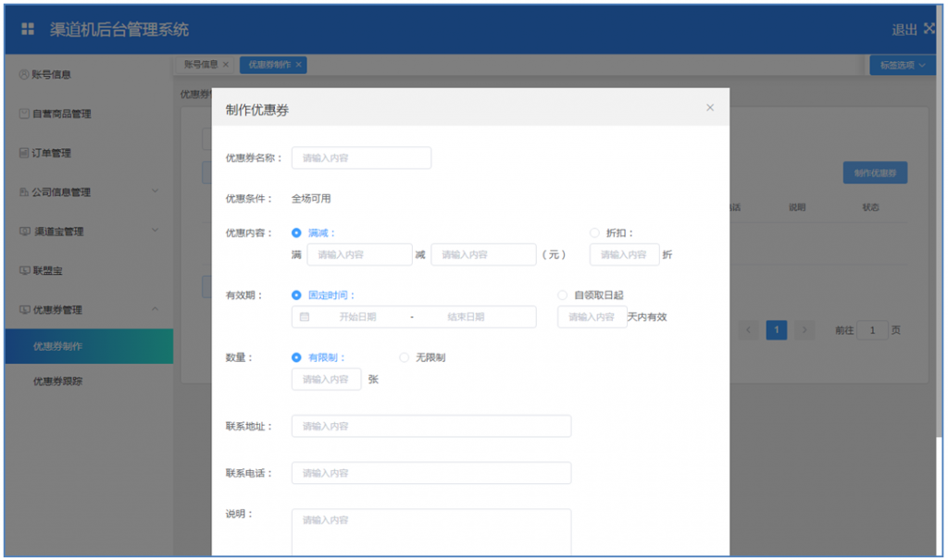This screenshot has height=560, width=948.
Task: Click the 折 discount input field
Action: (625, 255)
